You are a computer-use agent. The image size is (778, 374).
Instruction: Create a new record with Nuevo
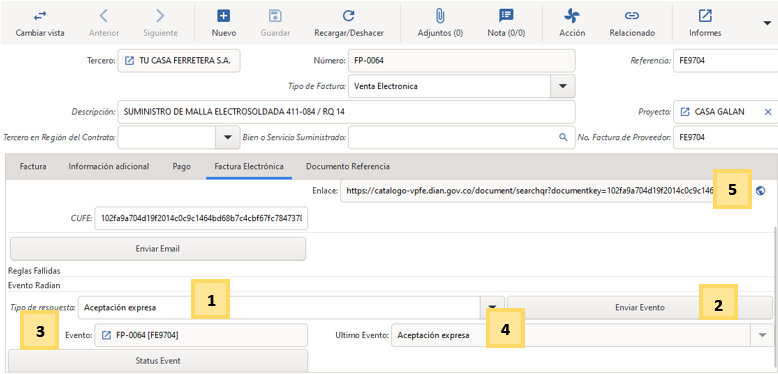tap(224, 16)
